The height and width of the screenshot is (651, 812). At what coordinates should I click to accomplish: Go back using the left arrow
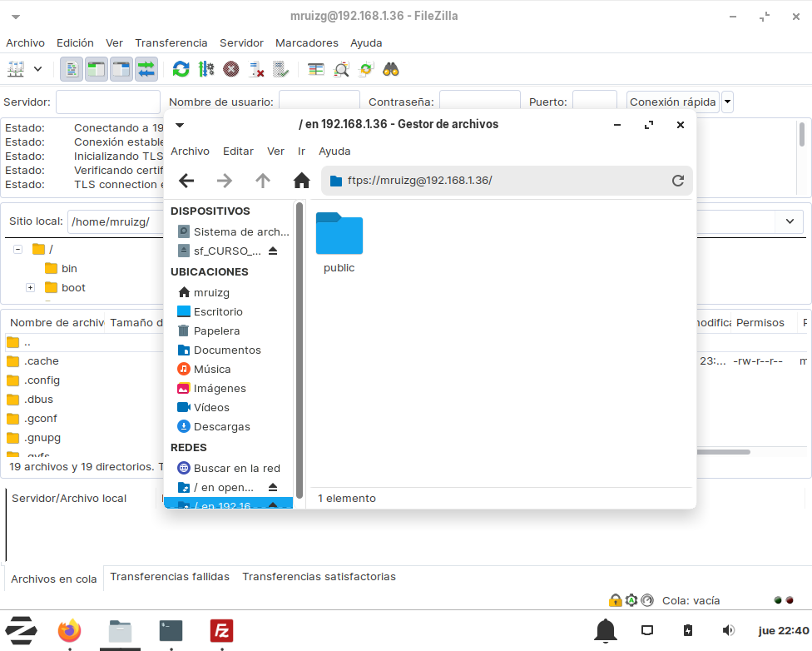coord(186,181)
